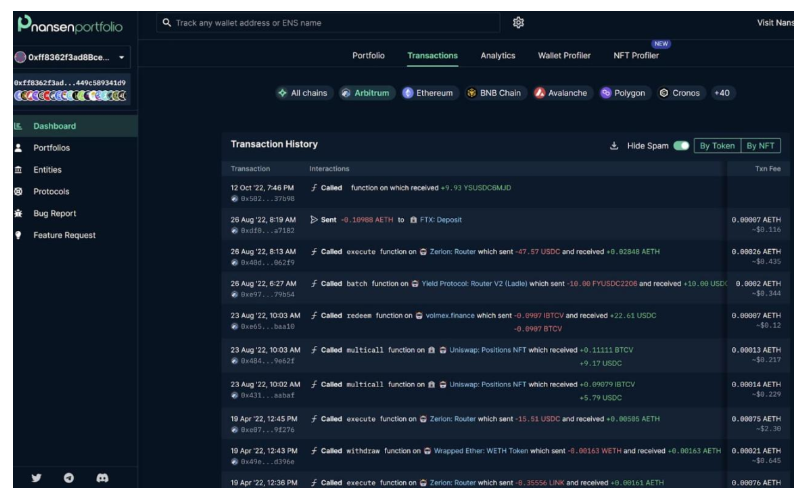Open transaction hash 0x582...37b98

268,199
